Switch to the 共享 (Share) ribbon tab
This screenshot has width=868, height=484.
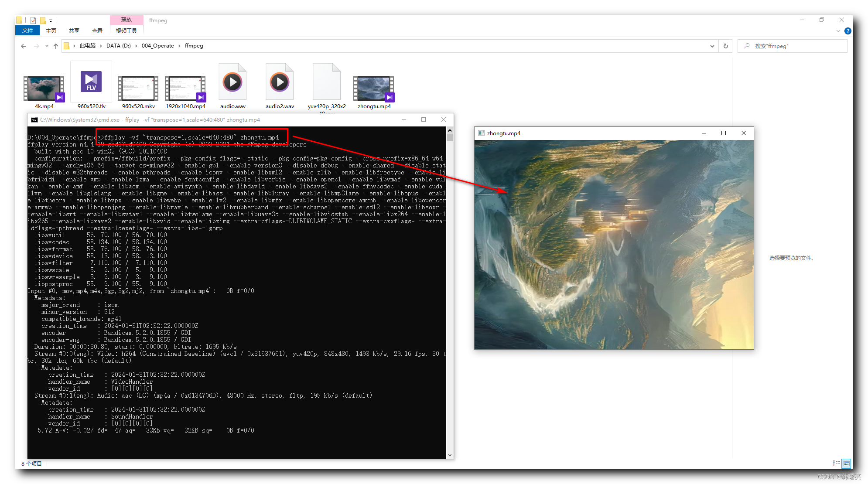tap(74, 31)
